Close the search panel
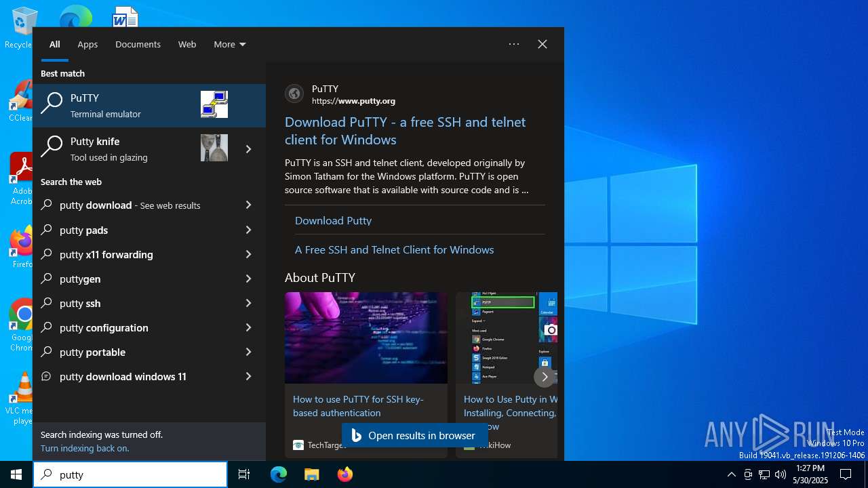 click(542, 44)
